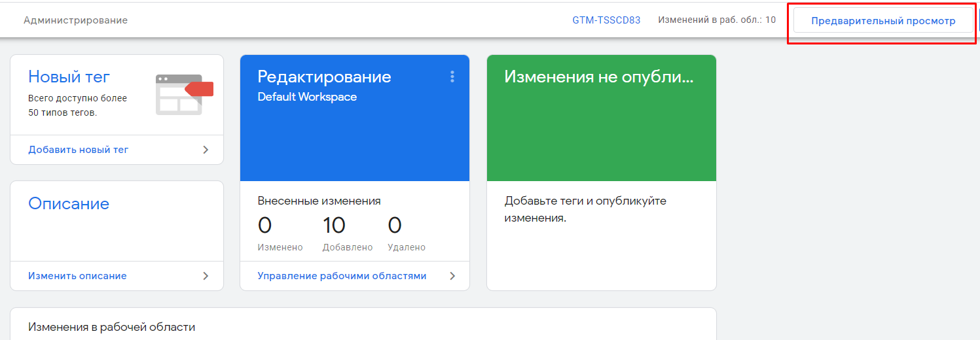Click Изменить описание link
This screenshot has width=980, height=340.
click(x=77, y=276)
